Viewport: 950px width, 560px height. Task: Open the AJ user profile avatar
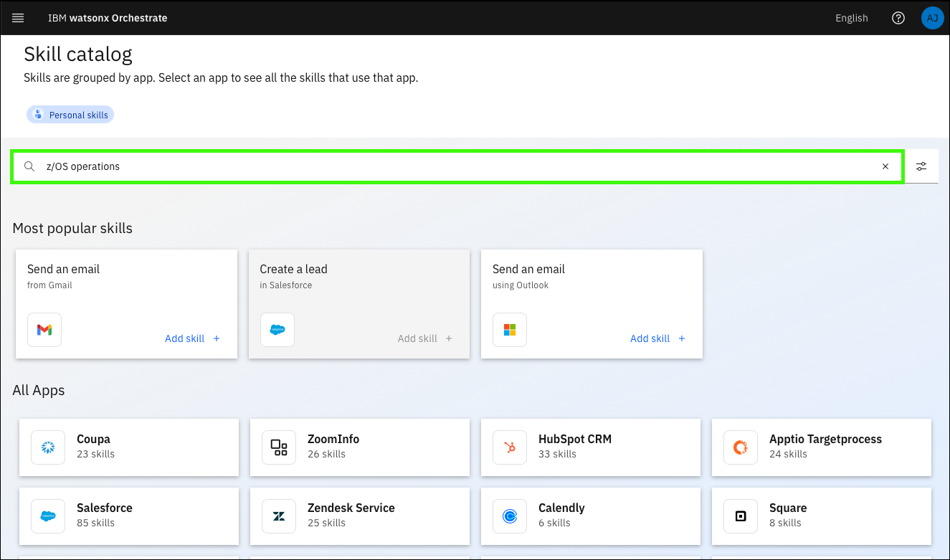pyautogui.click(x=932, y=18)
